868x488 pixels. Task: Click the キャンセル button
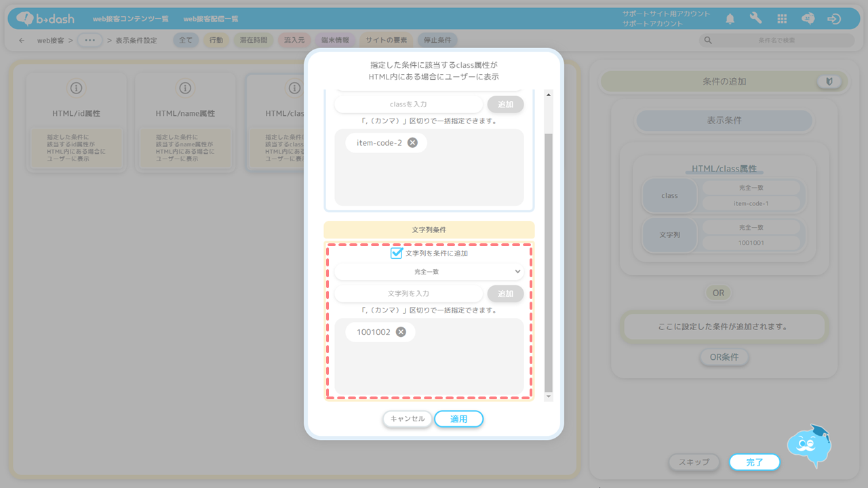408,419
